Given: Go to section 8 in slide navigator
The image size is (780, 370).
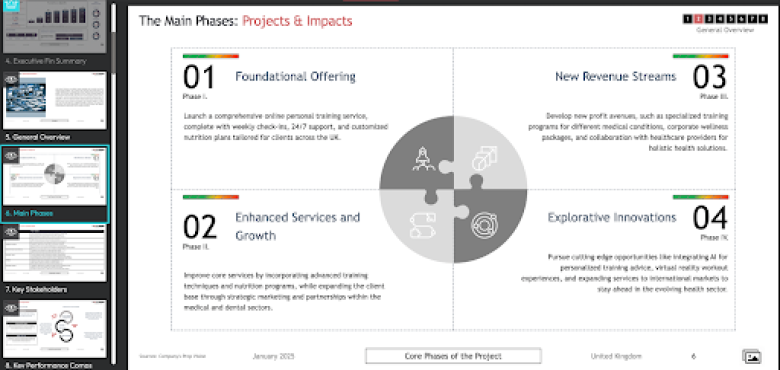Looking at the screenshot, I should [x=764, y=19].
